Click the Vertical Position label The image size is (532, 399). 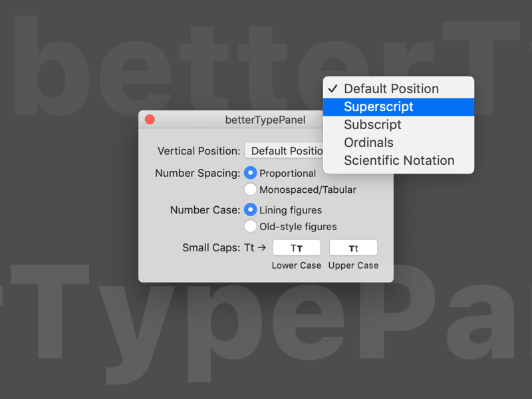point(199,151)
